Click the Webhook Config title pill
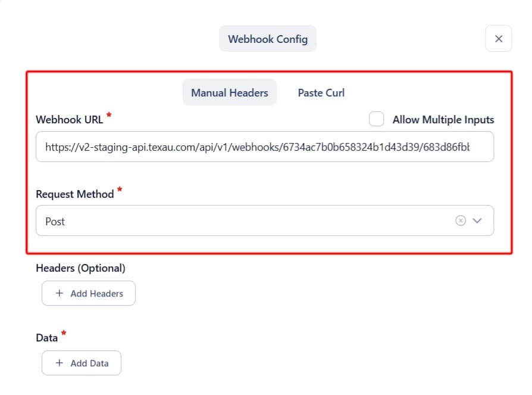 click(268, 39)
